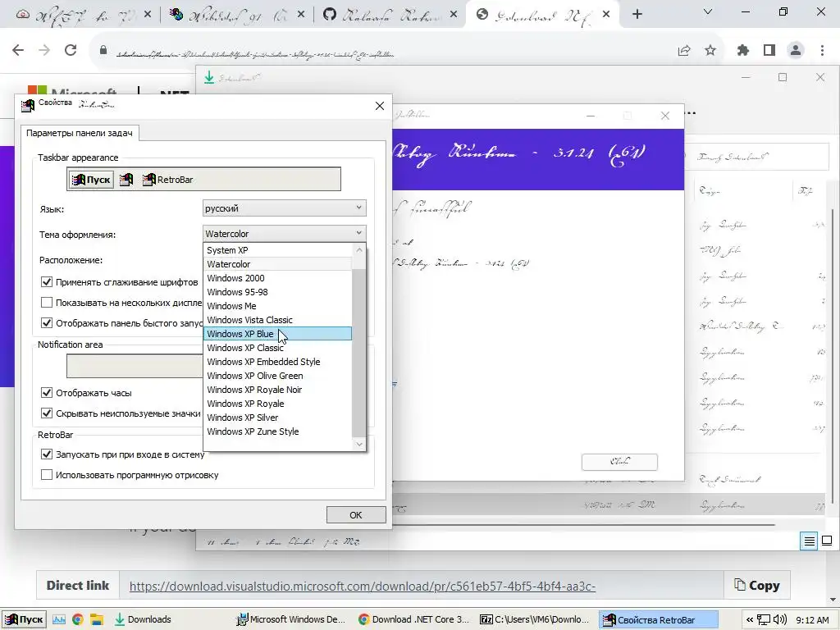Toggle Отображать панель быстрого запуска checkbox
840x630 pixels.
[x=47, y=322]
